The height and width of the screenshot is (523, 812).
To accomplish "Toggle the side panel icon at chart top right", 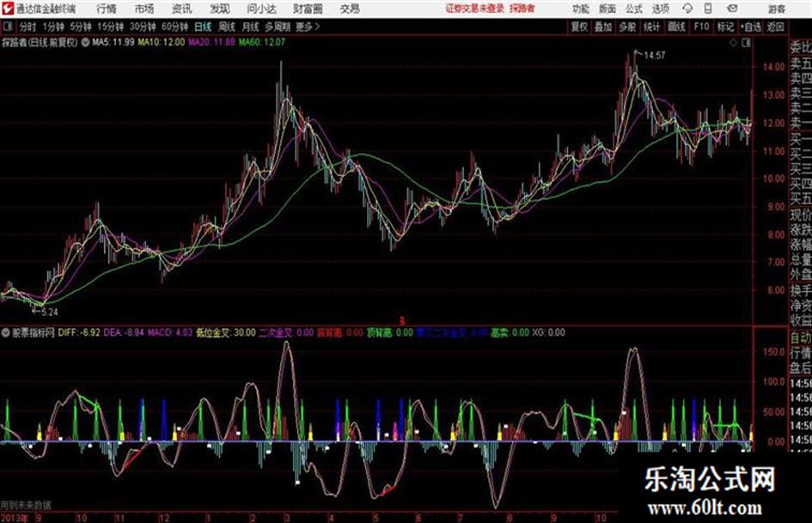I will pos(746,43).
